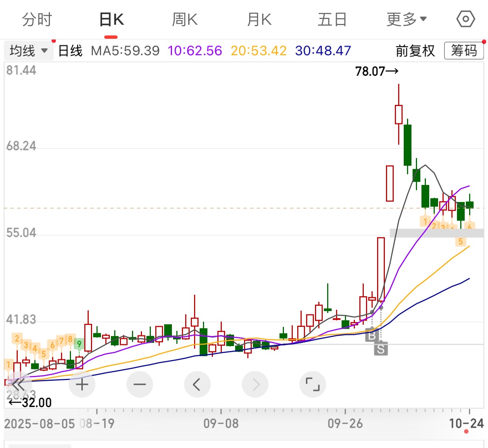Toggle the 筹码 chip distribution panel
Screen dimensions: 488x448
[464, 51]
